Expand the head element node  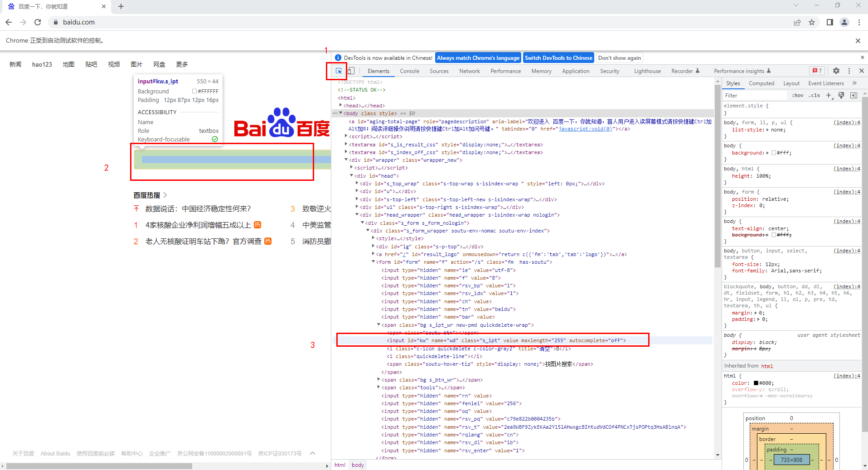340,105
